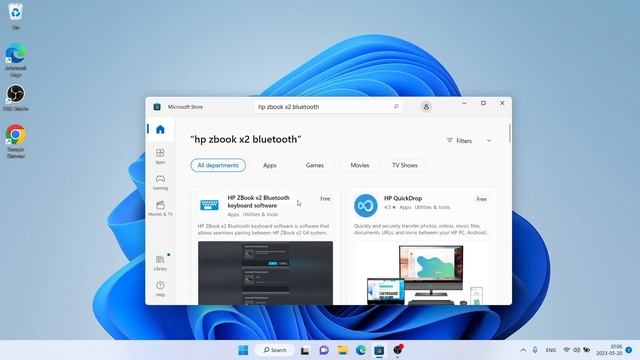
Task: Click Free on HP ZBook keyboard software
Action: (325, 199)
